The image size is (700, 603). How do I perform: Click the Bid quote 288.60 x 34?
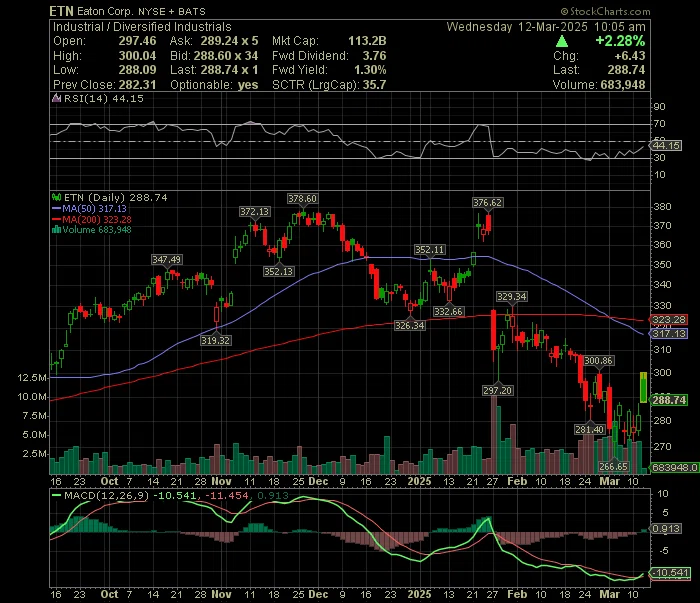point(226,56)
